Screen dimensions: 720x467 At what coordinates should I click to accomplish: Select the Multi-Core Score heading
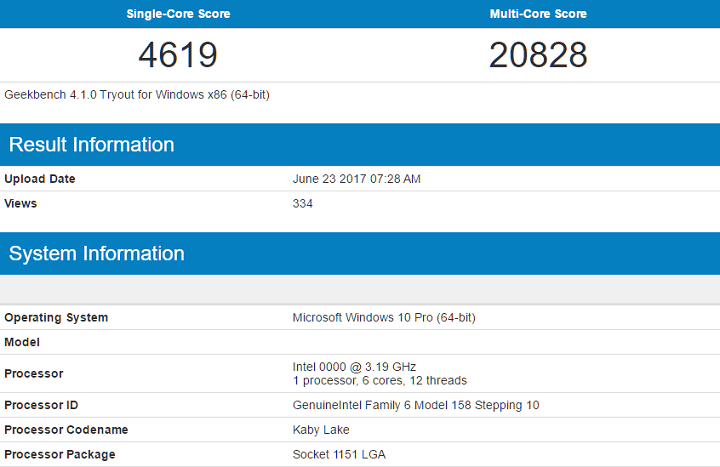click(538, 14)
